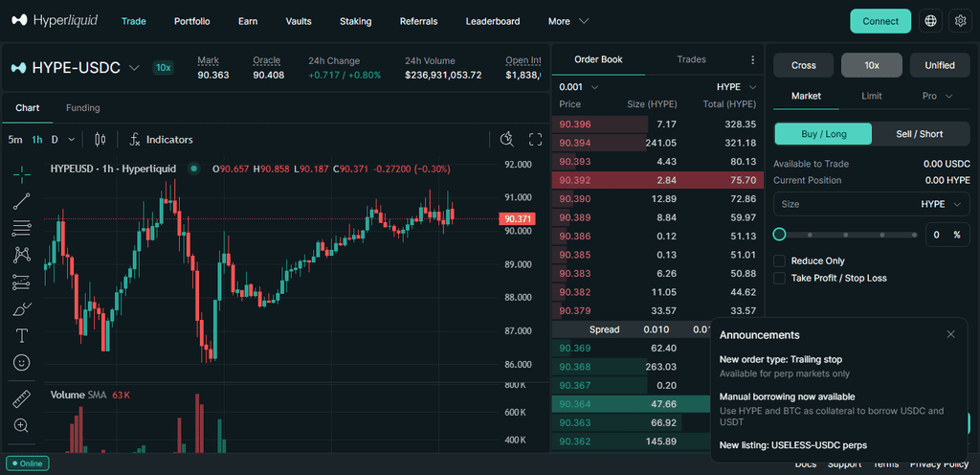Click the HYPE token logo icon
980x475 pixels.
(x=19, y=67)
